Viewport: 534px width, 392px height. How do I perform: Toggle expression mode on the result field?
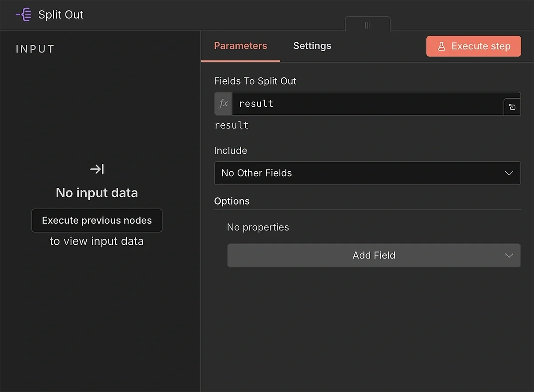click(223, 103)
